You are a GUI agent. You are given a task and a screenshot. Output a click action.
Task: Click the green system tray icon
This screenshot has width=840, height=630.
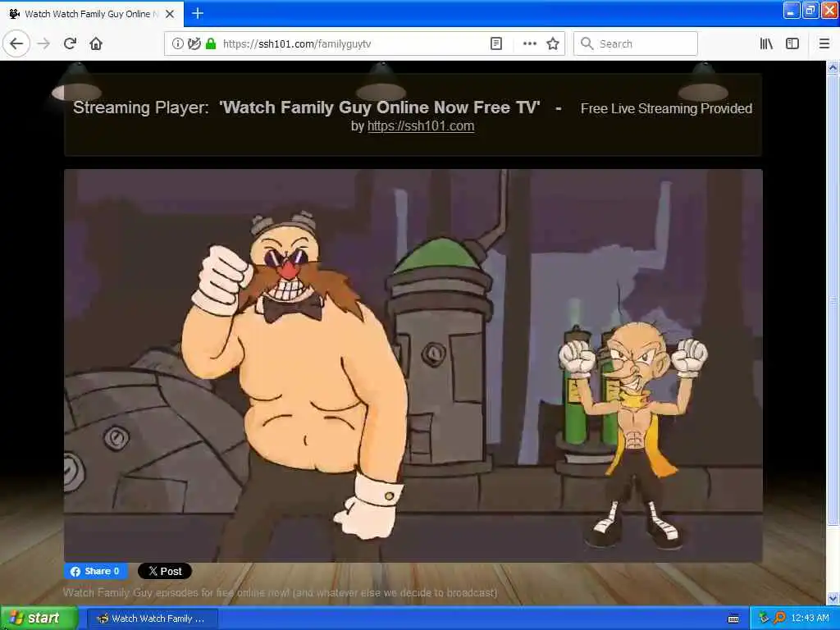[x=764, y=619]
